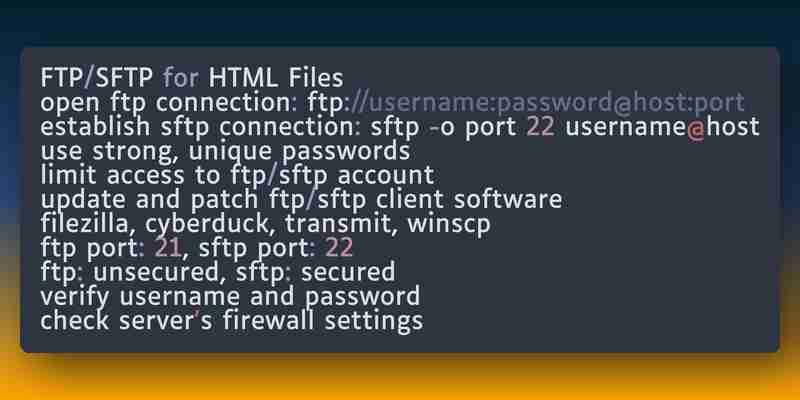Click the 'sftp: secured' text
This screenshot has height=400, width=800.
(315, 273)
